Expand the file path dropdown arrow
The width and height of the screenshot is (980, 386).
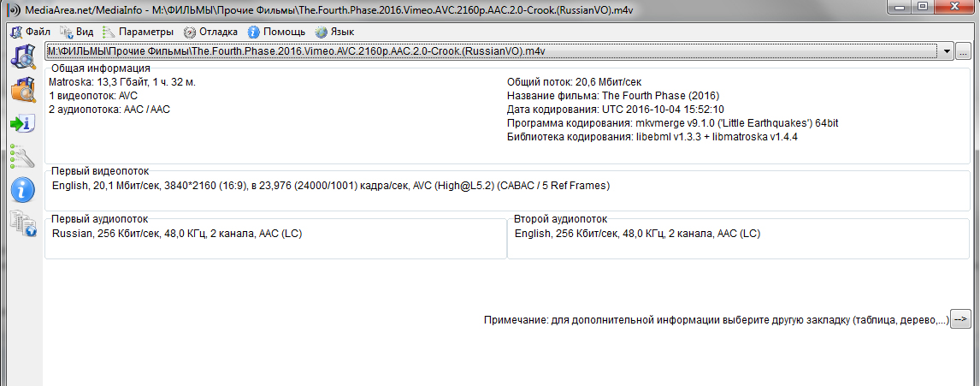tap(947, 51)
